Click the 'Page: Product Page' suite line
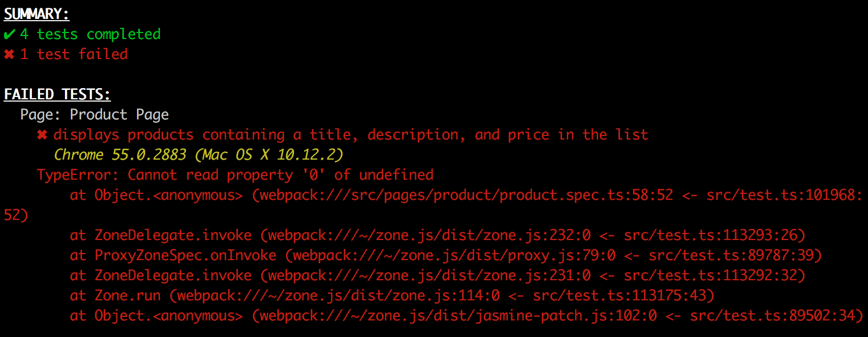This screenshot has width=868, height=337. (94, 115)
